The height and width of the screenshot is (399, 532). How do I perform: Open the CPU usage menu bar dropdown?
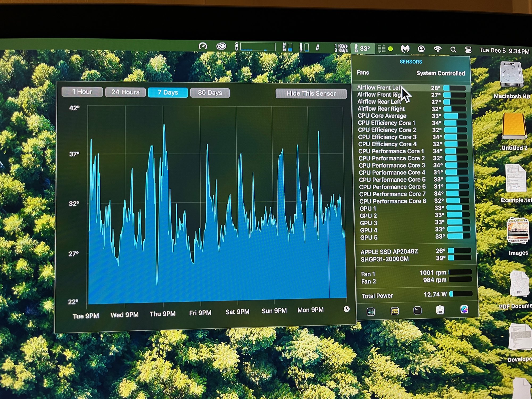pyautogui.click(x=255, y=47)
